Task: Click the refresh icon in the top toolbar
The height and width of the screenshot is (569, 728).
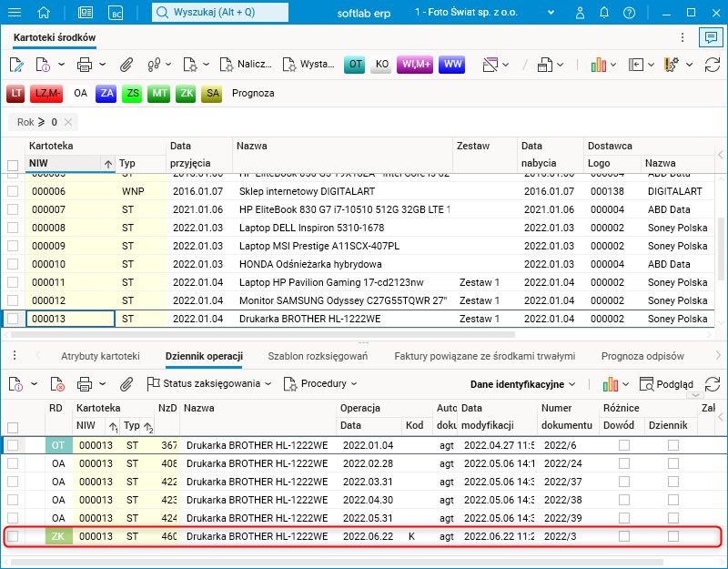Action: pyautogui.click(x=713, y=65)
